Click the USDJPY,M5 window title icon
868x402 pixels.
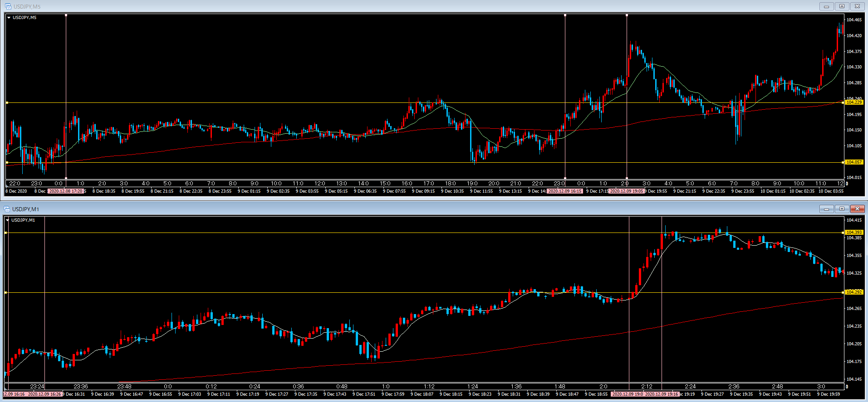tap(8, 6)
